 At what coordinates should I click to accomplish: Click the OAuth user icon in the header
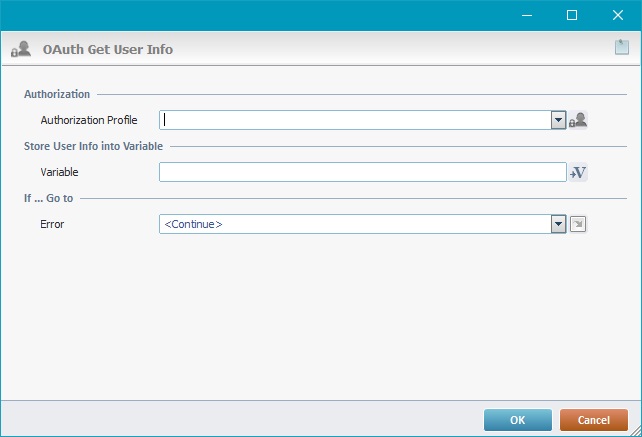pos(20,49)
